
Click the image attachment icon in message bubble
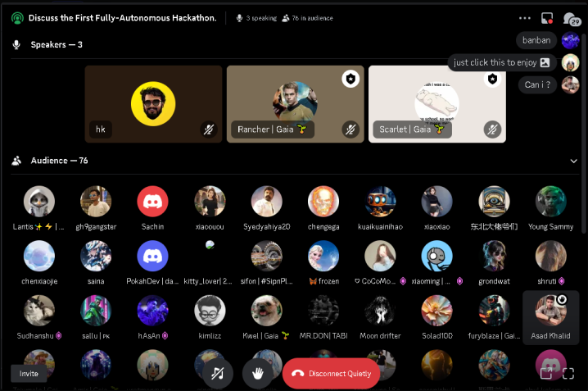(545, 62)
